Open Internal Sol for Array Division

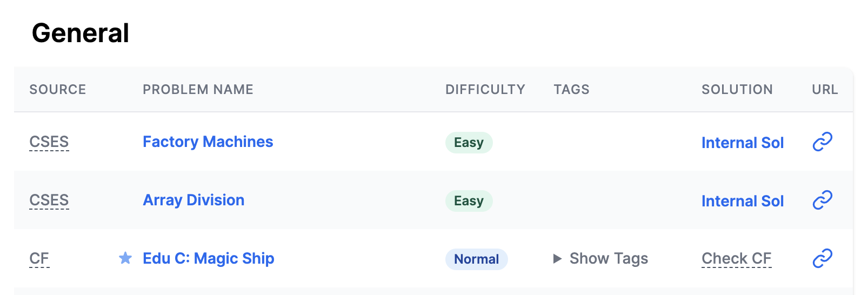[742, 201]
